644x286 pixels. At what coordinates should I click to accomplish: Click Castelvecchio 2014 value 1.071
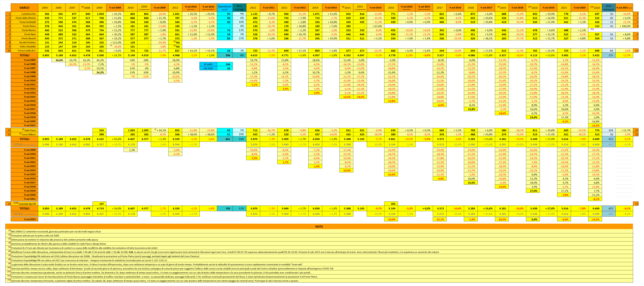(315, 14)
